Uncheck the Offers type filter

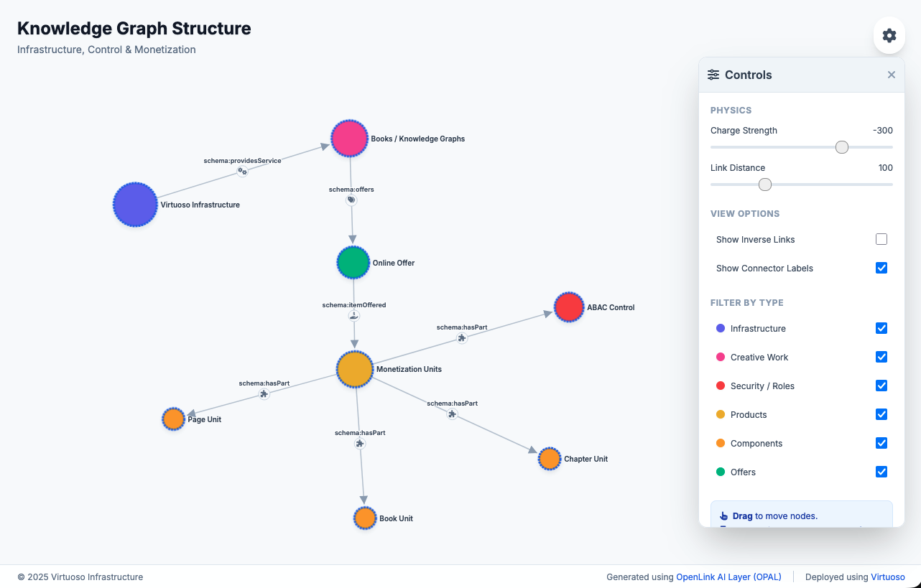click(881, 472)
